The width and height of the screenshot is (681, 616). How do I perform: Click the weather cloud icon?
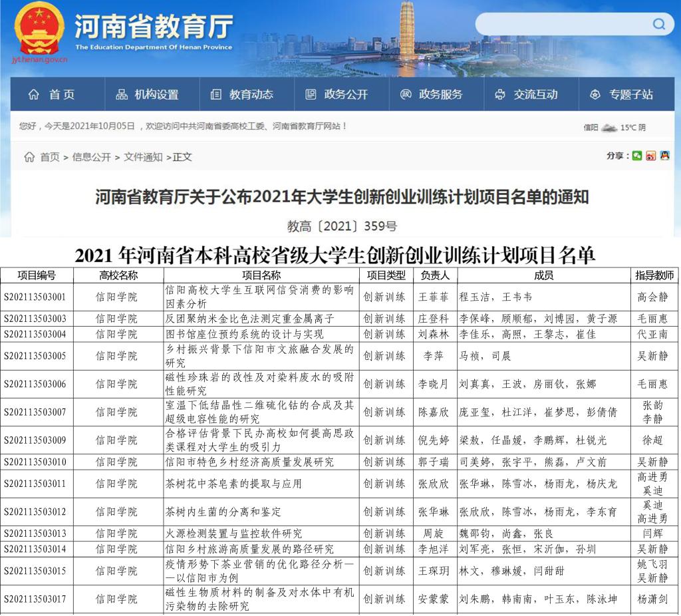[x=609, y=128]
